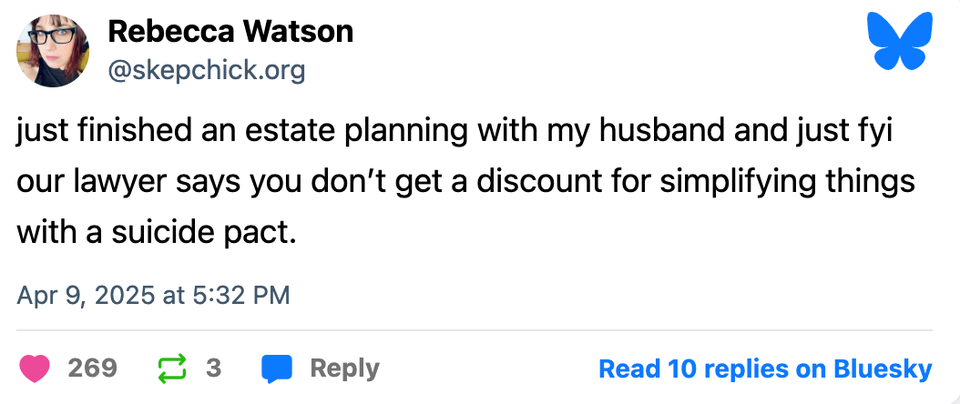Open the @skepchick.org handle link
The height and width of the screenshot is (404, 960).
tap(206, 70)
